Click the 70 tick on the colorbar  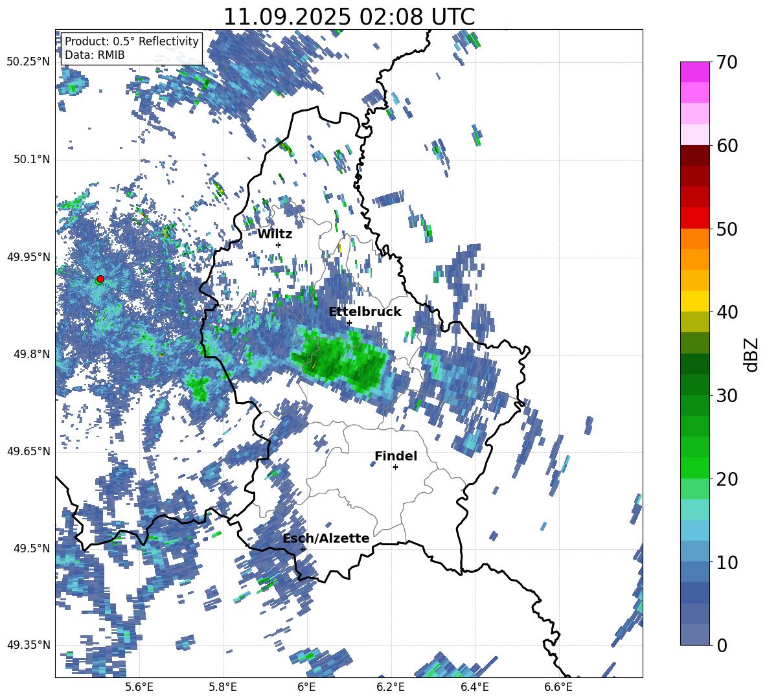coord(727,63)
